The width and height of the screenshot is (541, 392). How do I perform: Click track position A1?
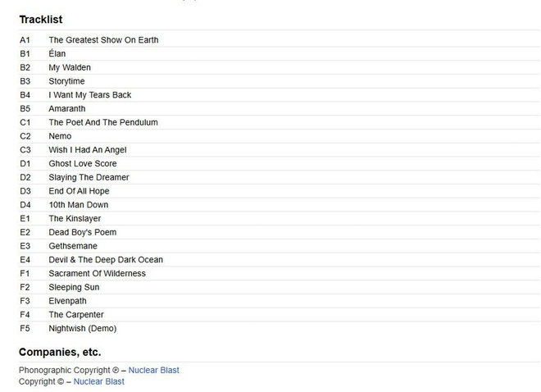pos(25,40)
